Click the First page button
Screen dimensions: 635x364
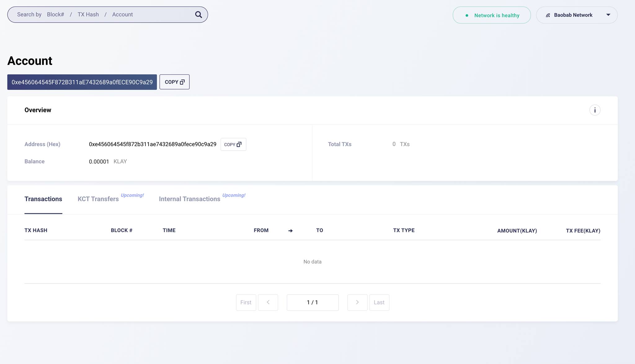click(246, 302)
